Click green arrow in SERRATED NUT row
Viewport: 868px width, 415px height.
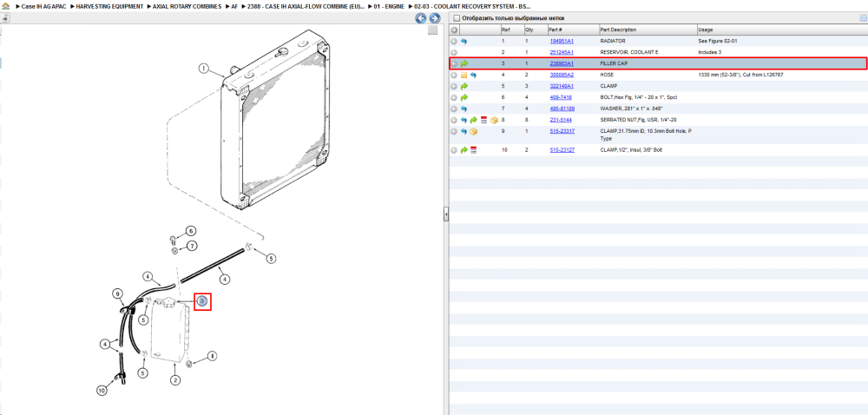click(x=473, y=120)
